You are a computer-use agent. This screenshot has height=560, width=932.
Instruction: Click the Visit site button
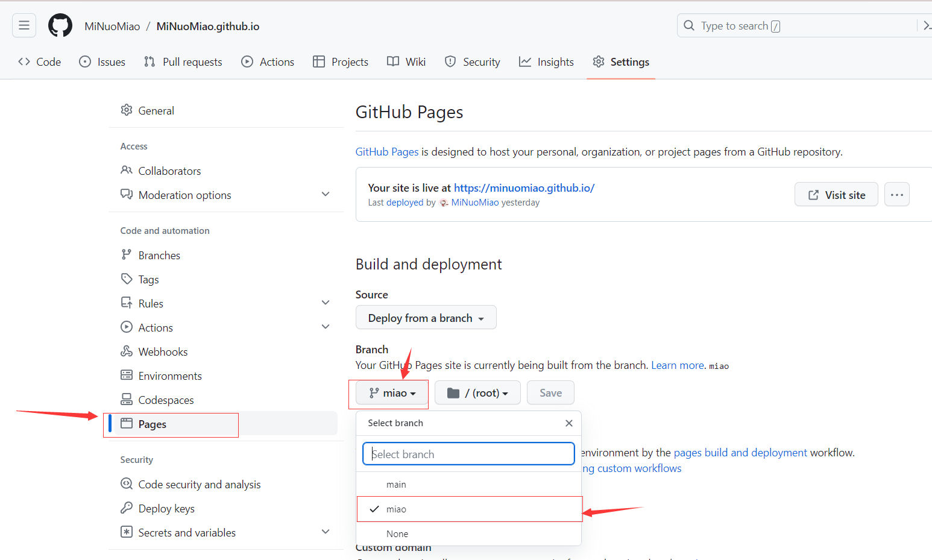pyautogui.click(x=836, y=195)
